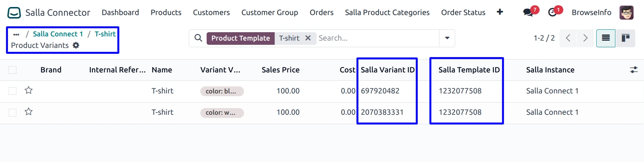Screen dimensions: 644x162
Task: Select the first T-shirt row checkbox
Action: (x=13, y=91)
